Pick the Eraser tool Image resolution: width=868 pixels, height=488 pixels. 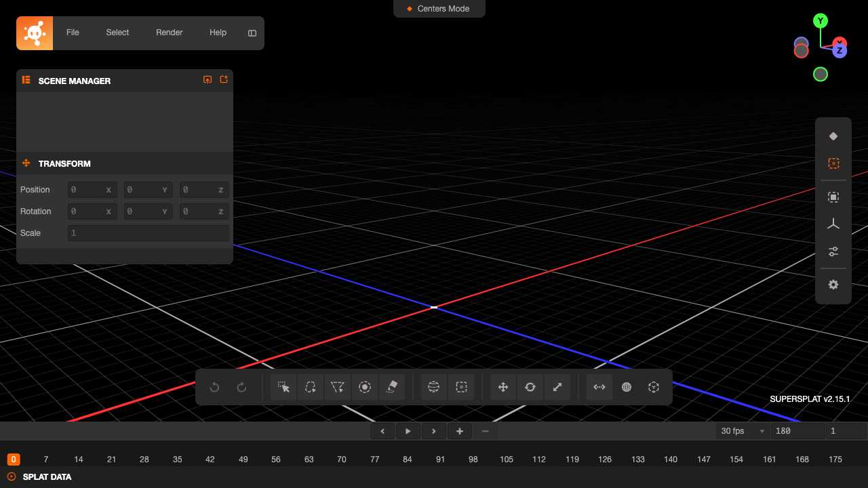[x=392, y=386]
